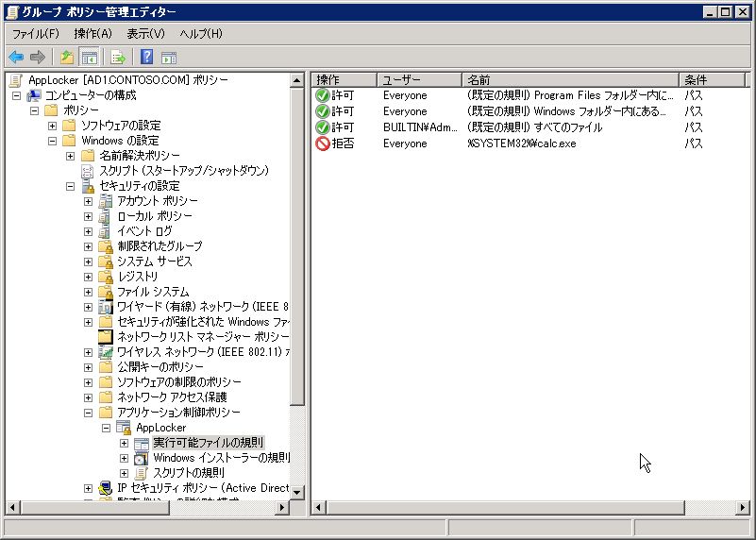Click the tree pane vertical scrollbar thumb

point(297,245)
